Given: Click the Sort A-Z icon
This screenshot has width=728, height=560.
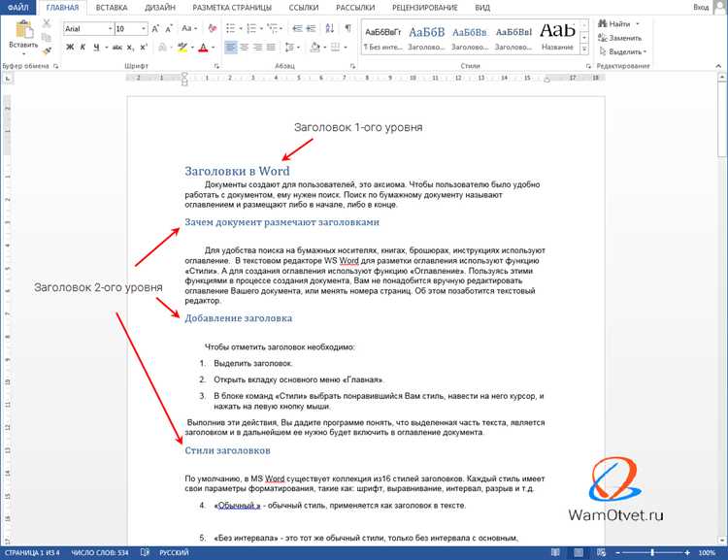Looking at the screenshot, I should 330,28.
